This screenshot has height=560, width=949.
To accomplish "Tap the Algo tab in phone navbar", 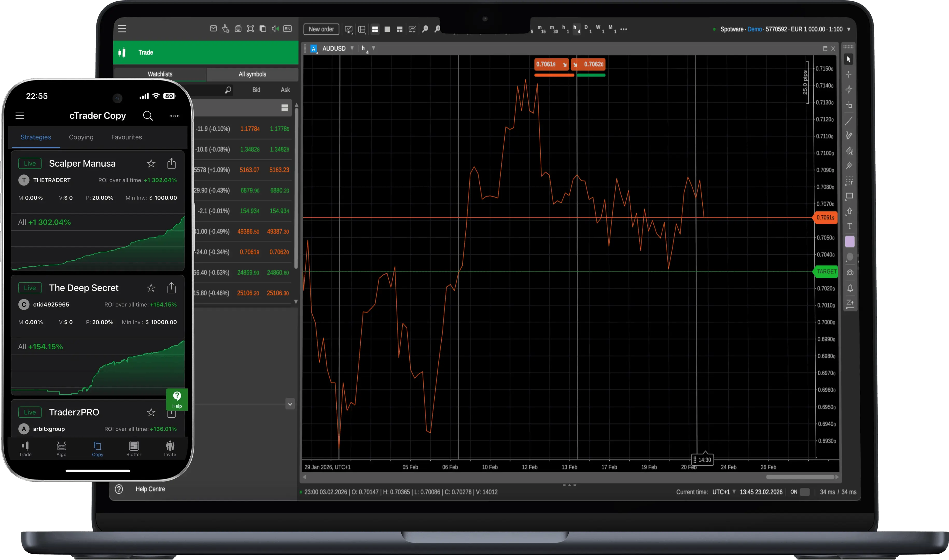I will click(x=61, y=449).
